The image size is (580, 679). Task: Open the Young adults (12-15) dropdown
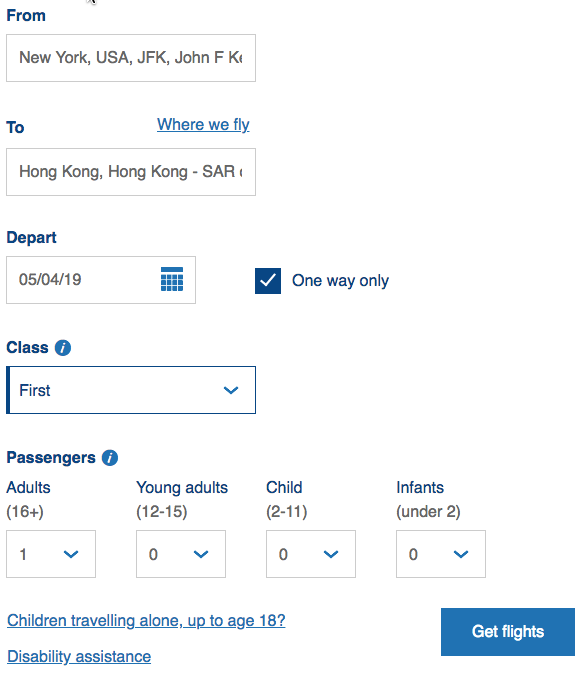coord(181,554)
